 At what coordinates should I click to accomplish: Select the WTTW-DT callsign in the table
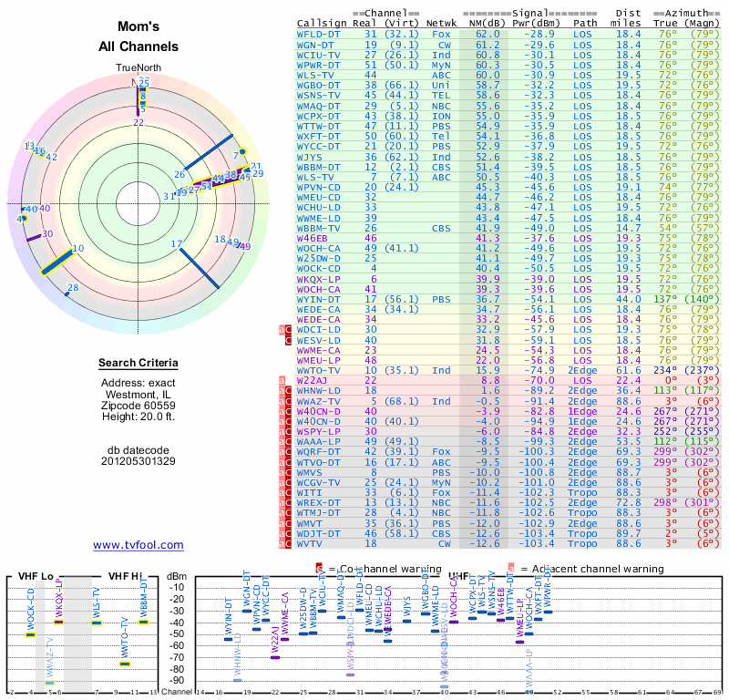(x=318, y=127)
